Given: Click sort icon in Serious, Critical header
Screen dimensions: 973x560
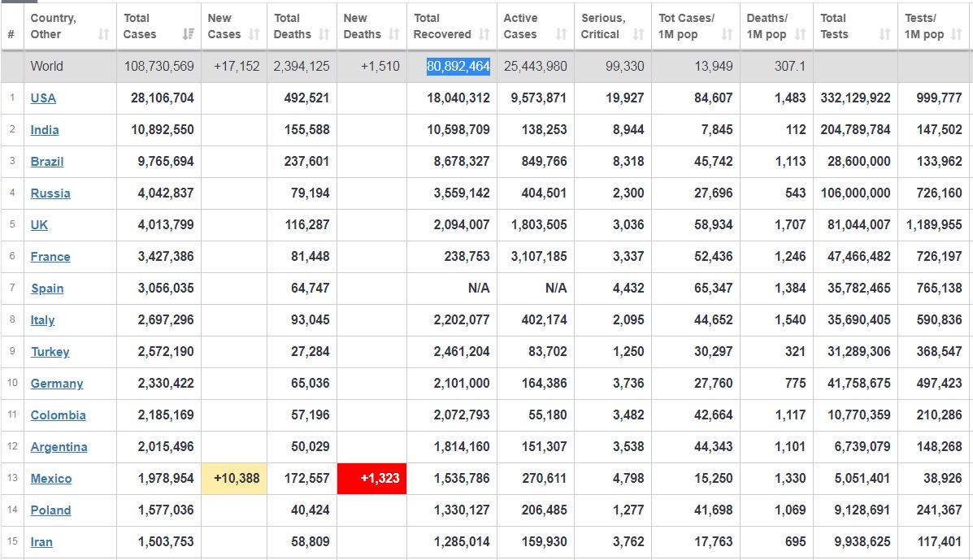Looking at the screenshot, I should pyautogui.click(x=638, y=34).
